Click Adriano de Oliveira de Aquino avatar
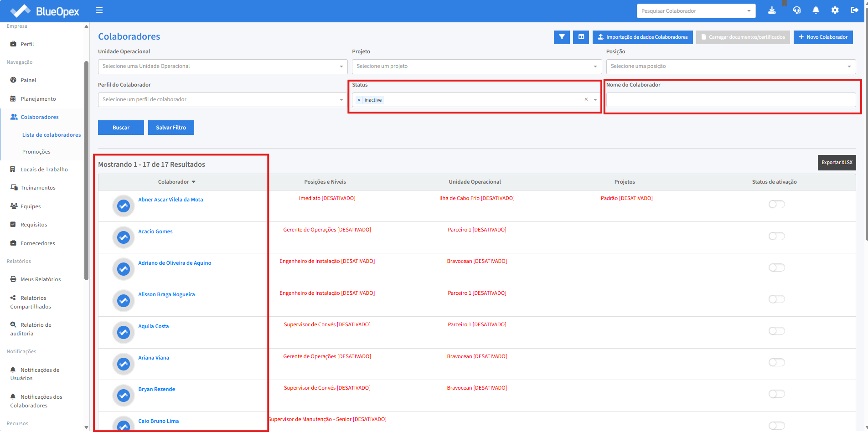Image resolution: width=868 pixels, height=432 pixels. 124,269
